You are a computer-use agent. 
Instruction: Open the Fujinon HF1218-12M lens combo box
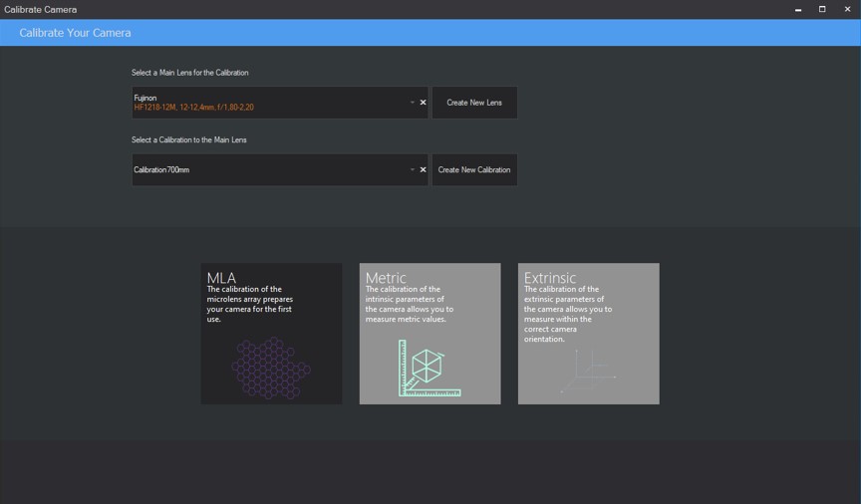[269, 103]
